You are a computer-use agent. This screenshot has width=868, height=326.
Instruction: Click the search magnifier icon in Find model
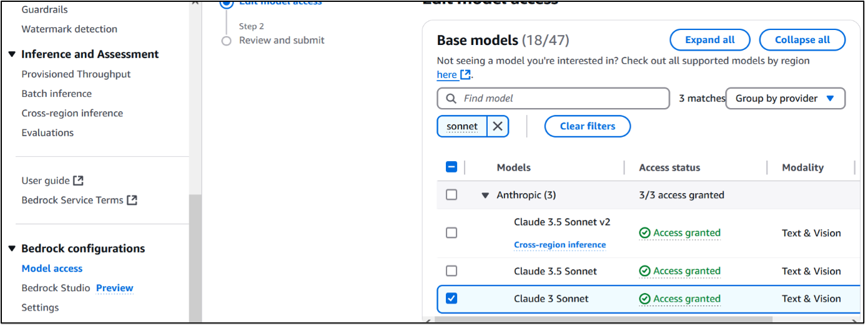point(451,99)
